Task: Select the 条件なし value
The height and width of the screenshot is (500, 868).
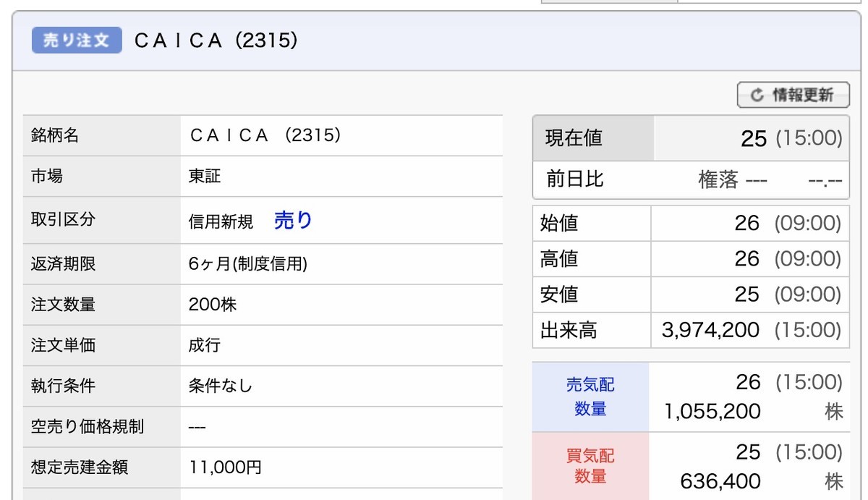Action: (221, 386)
